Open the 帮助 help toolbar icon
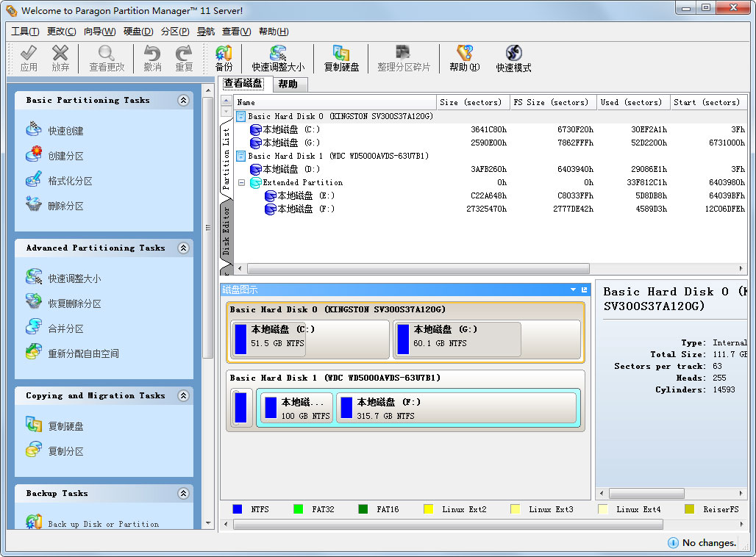The image size is (756, 557). [464, 58]
